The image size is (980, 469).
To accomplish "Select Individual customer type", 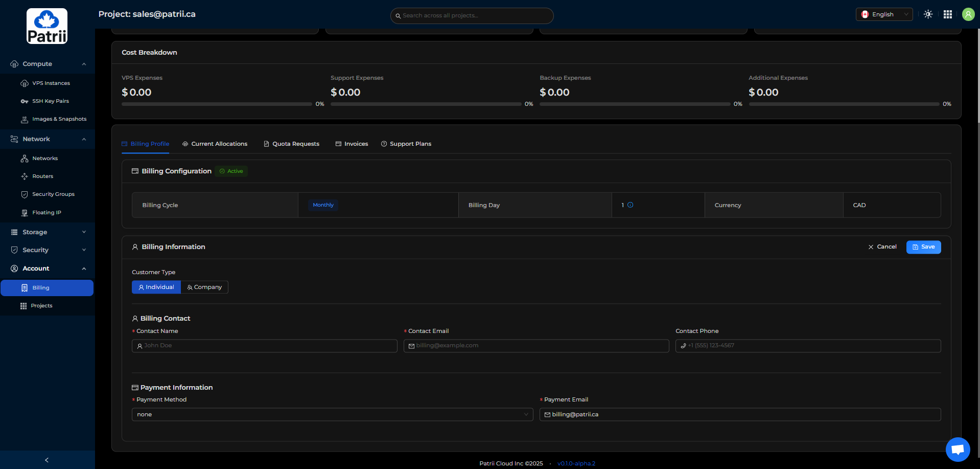I will (x=156, y=287).
